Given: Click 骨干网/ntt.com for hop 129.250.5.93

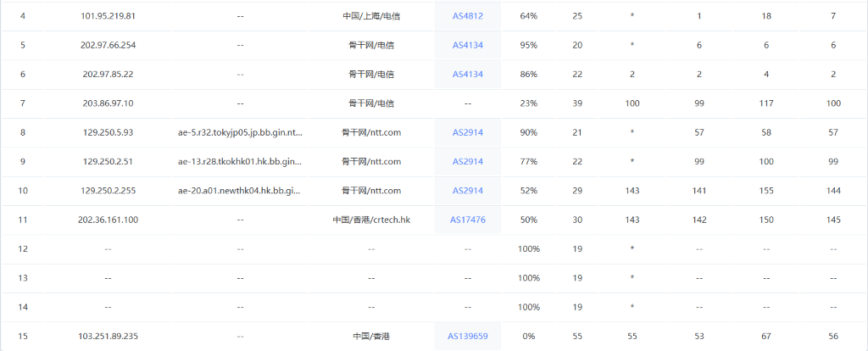Looking at the screenshot, I should coord(371,132).
